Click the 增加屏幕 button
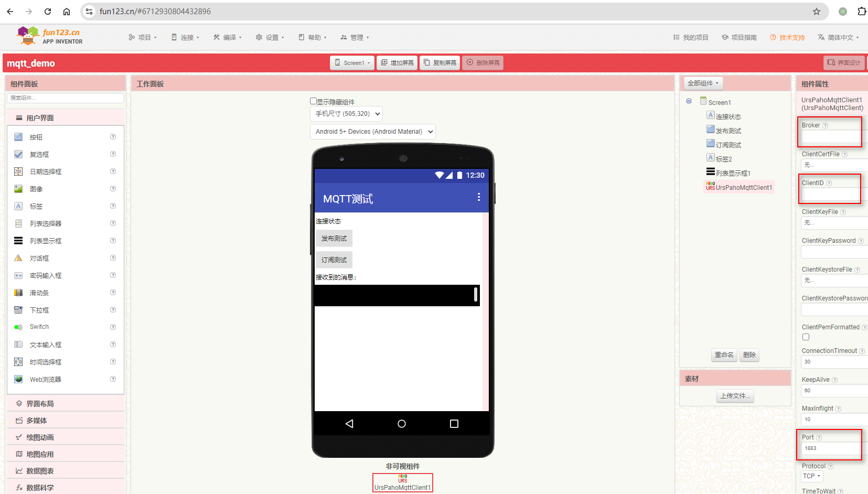 point(397,62)
